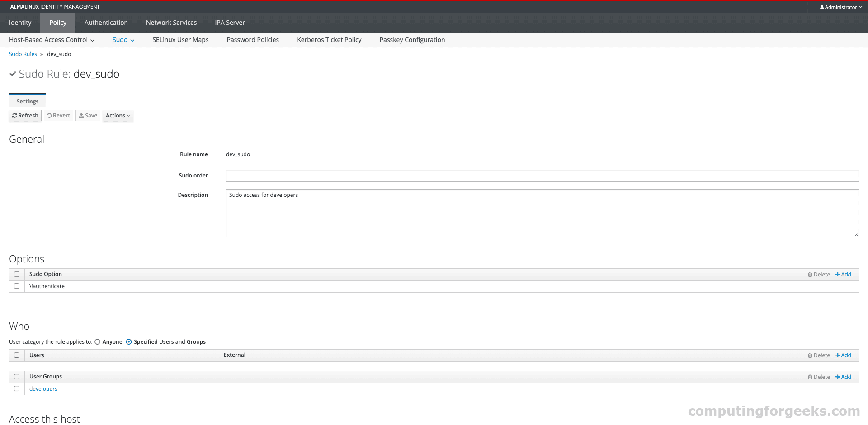Click the Refresh icon to reload settings
This screenshot has height=425, width=868.
(x=15, y=116)
